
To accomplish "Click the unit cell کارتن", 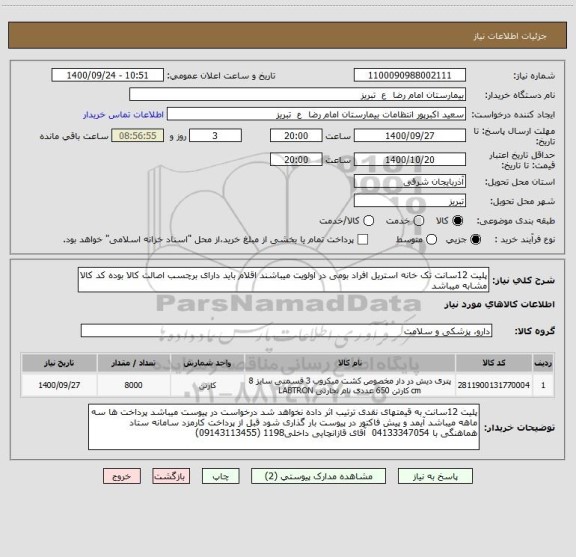I will pos(207,385).
